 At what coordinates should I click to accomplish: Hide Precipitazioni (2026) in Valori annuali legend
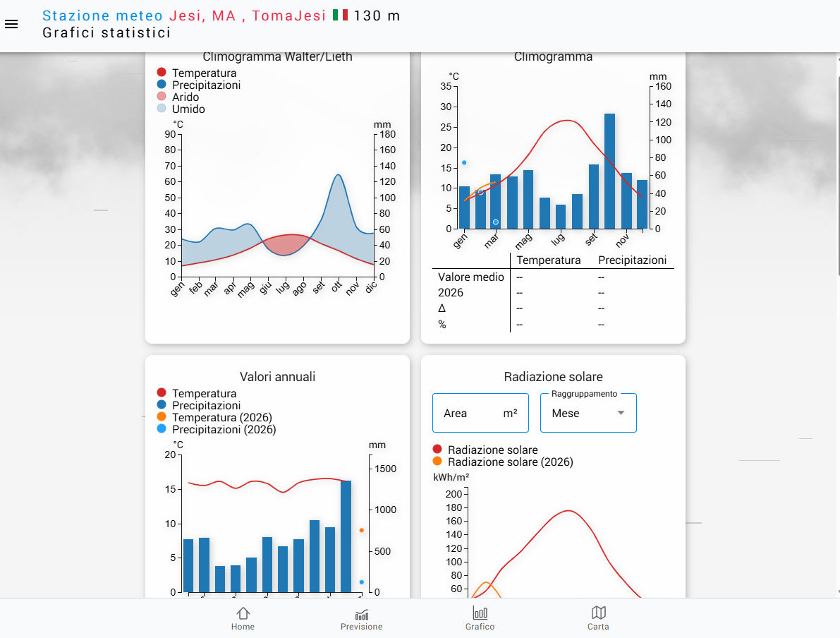click(x=224, y=429)
